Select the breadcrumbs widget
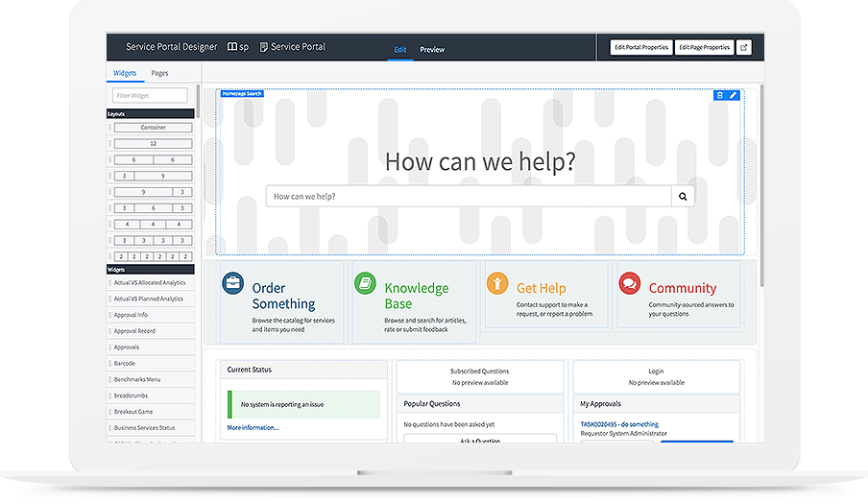868x503 pixels. pos(151,395)
